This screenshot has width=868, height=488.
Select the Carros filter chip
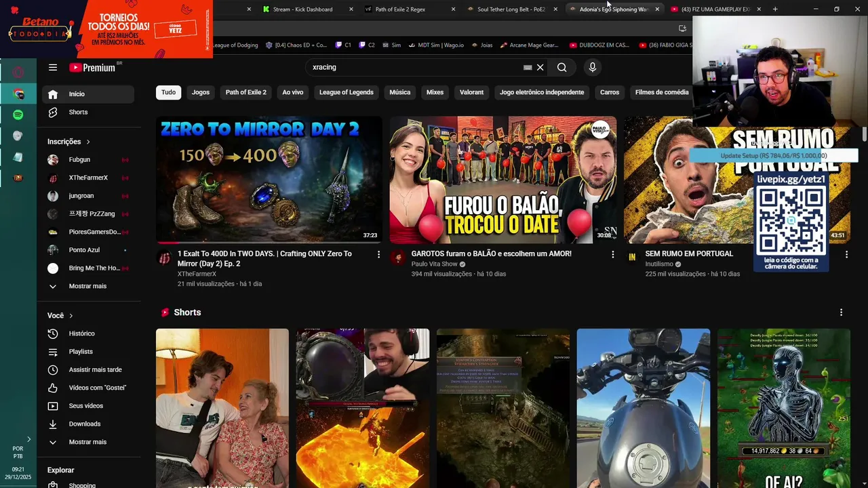click(x=610, y=92)
